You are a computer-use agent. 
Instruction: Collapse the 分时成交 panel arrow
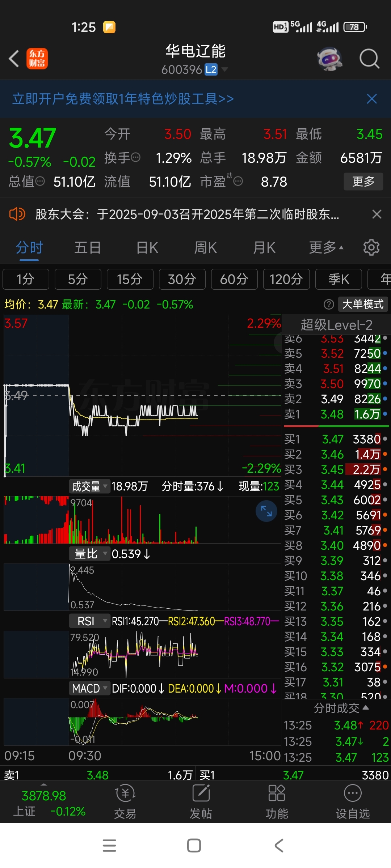366,707
